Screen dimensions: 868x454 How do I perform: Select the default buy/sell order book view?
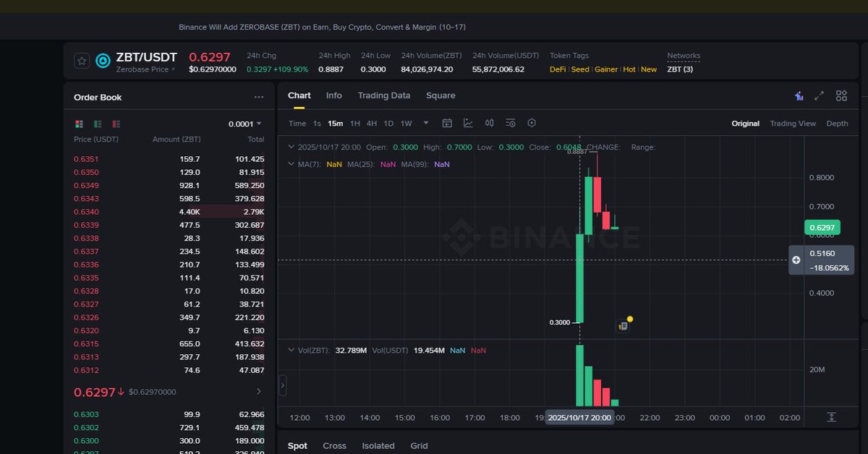(79, 124)
